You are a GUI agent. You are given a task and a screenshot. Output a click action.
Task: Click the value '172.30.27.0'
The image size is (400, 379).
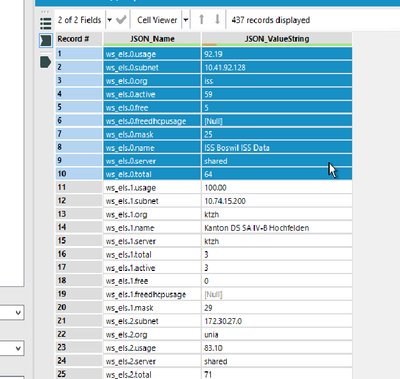point(277,321)
